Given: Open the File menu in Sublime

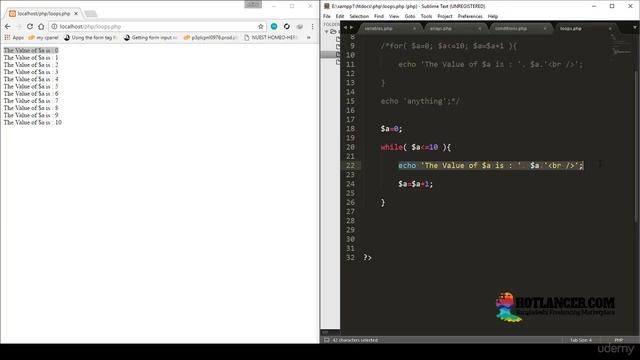Looking at the screenshot, I should 327,16.
